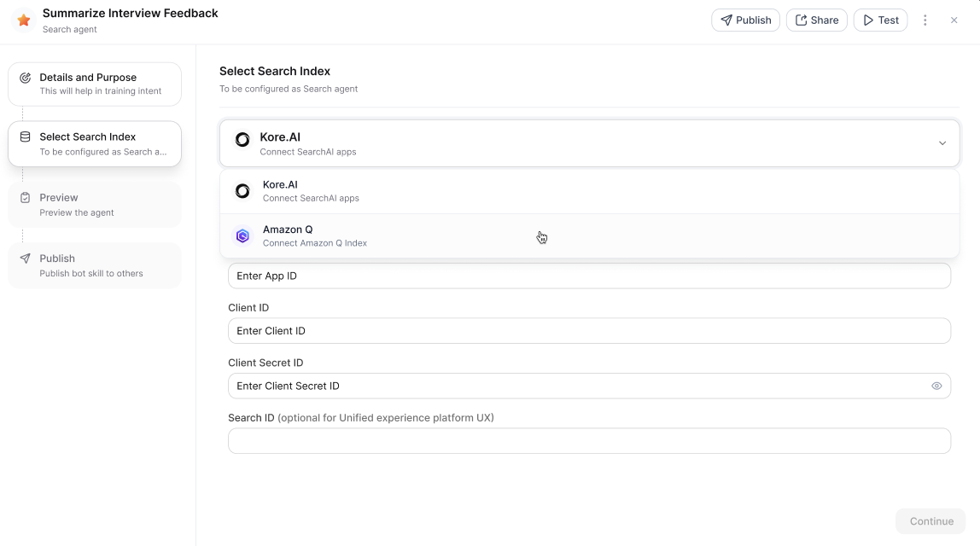Click the Search ID optional label
Viewport: 980px width, 546px height.
pos(360,417)
